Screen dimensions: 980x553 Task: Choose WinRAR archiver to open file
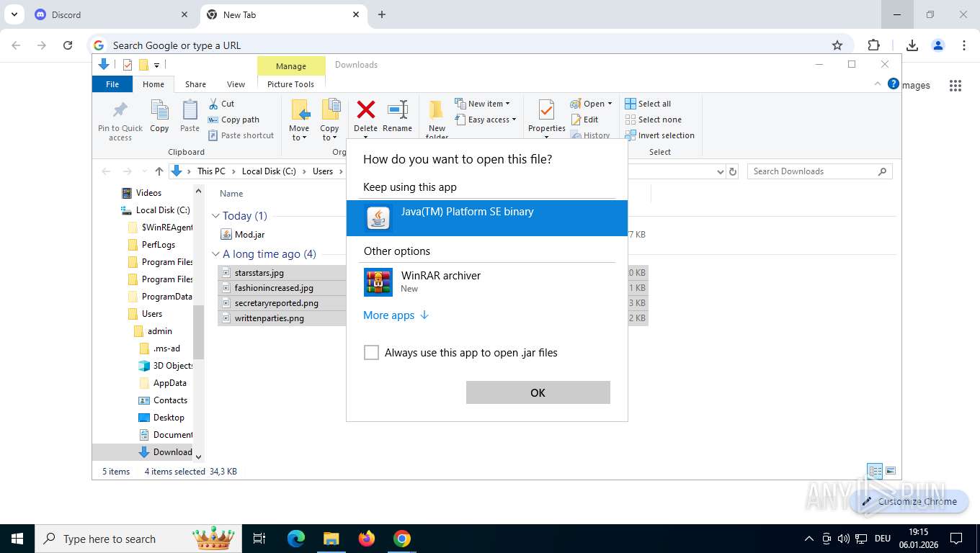[x=486, y=282]
